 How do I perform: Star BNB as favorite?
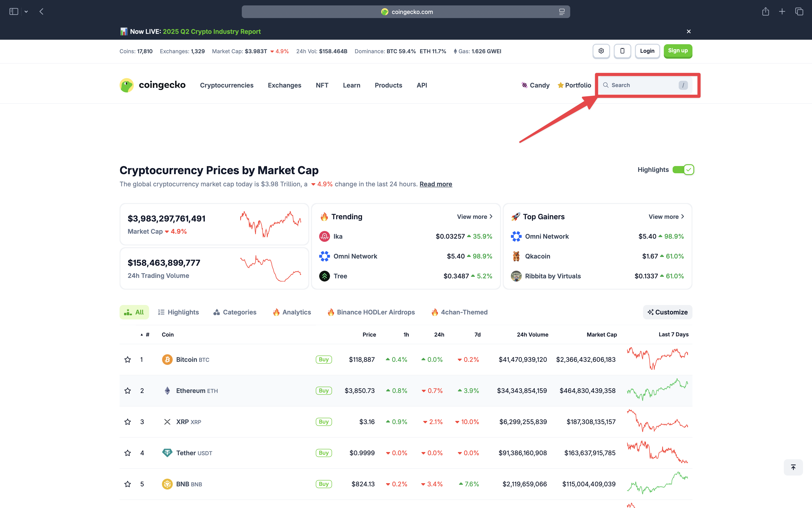(x=128, y=484)
